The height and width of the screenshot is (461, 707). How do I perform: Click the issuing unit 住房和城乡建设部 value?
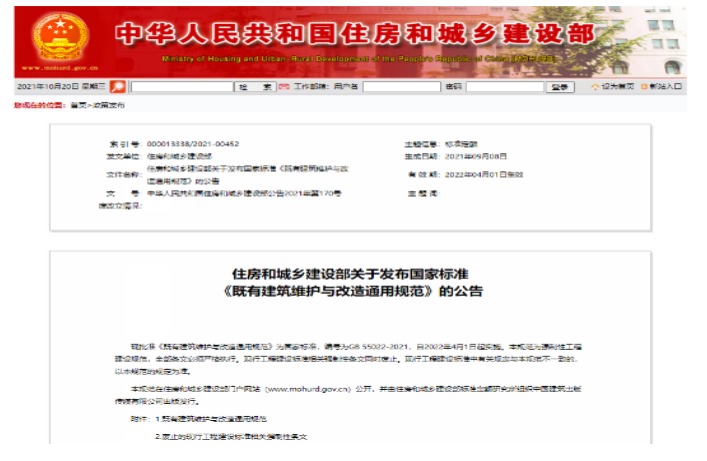point(179,156)
